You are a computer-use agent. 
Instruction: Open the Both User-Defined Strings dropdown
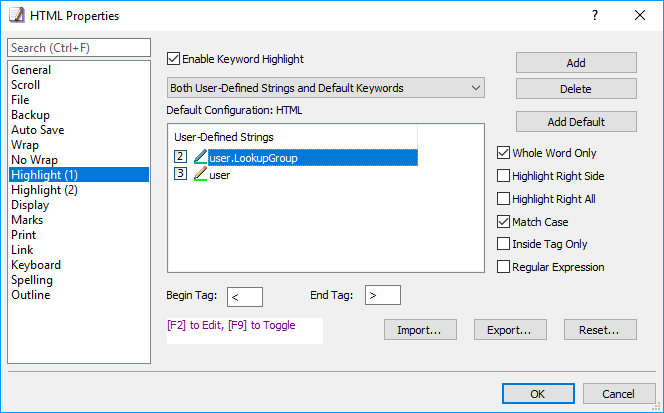(x=326, y=88)
